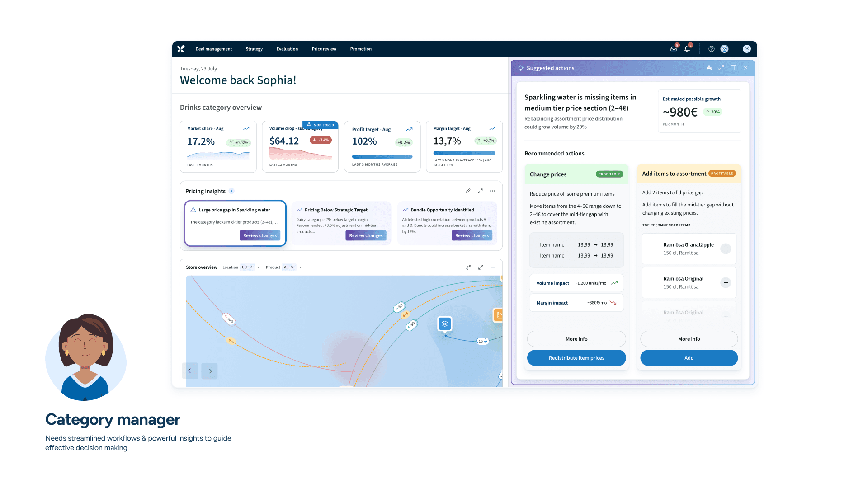Open Strategy menu
868x488 pixels.
pyautogui.click(x=254, y=49)
